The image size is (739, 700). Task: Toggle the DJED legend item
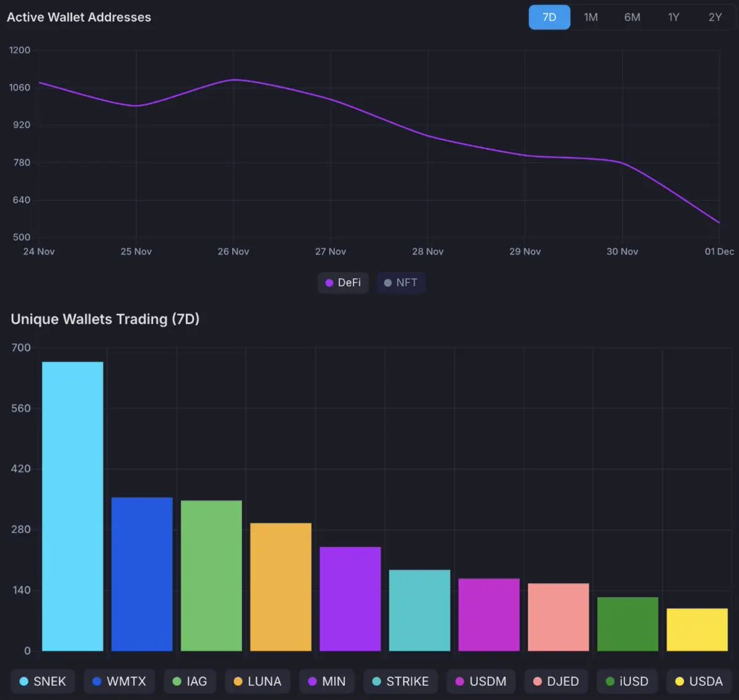(x=556, y=681)
